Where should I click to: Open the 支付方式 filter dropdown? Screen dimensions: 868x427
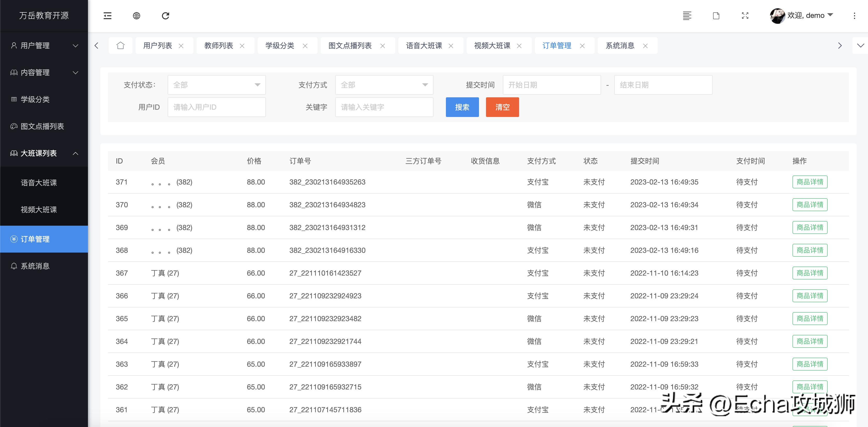click(384, 85)
